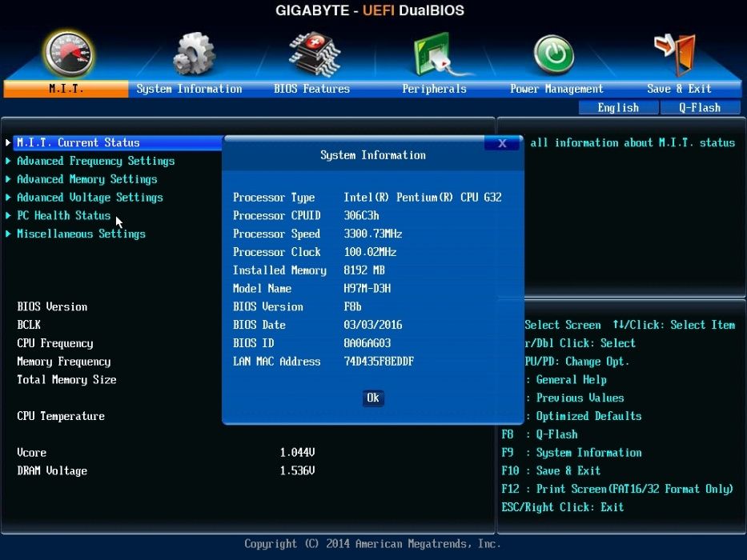Open the System Information tab
Image resolution: width=747 pixels, height=560 pixels.
point(189,89)
